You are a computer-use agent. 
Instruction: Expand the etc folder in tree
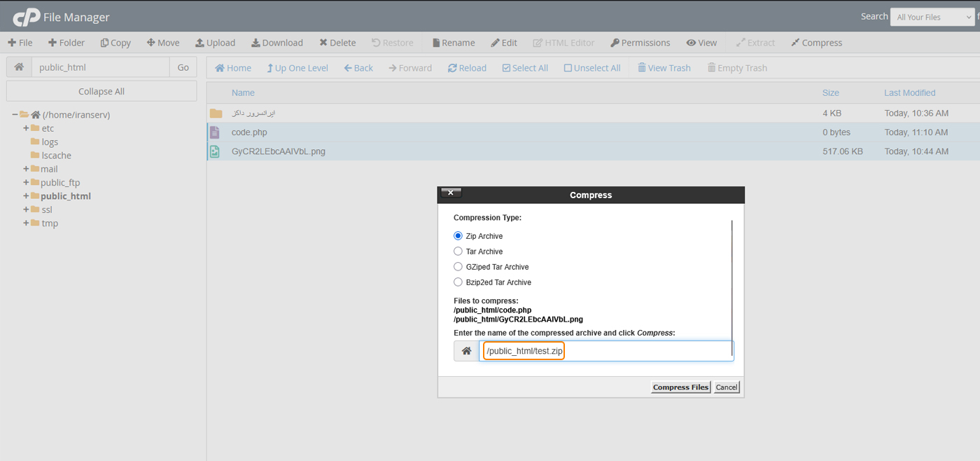pyautogui.click(x=26, y=128)
